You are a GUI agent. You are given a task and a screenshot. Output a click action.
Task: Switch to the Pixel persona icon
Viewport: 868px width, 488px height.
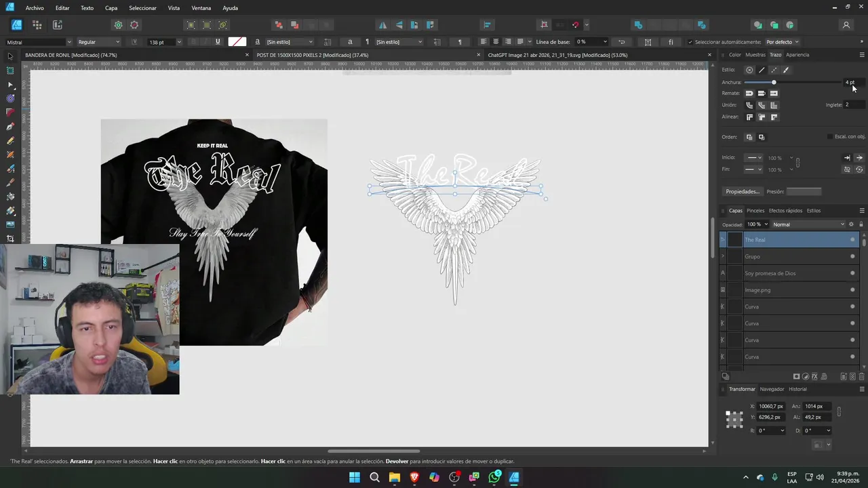pos(37,25)
